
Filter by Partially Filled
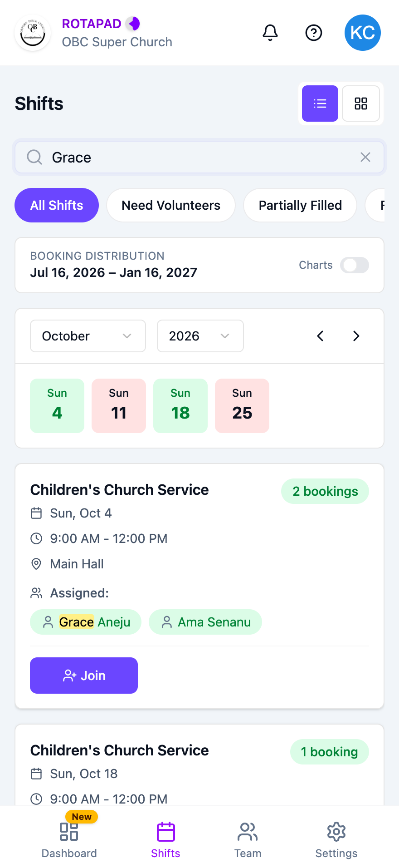(300, 205)
